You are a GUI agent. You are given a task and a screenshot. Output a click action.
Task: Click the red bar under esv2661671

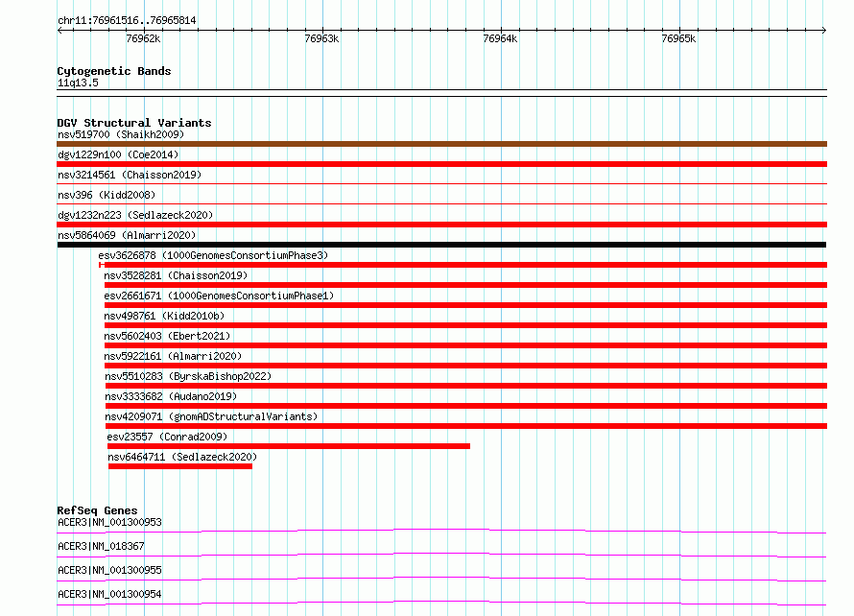click(x=465, y=305)
